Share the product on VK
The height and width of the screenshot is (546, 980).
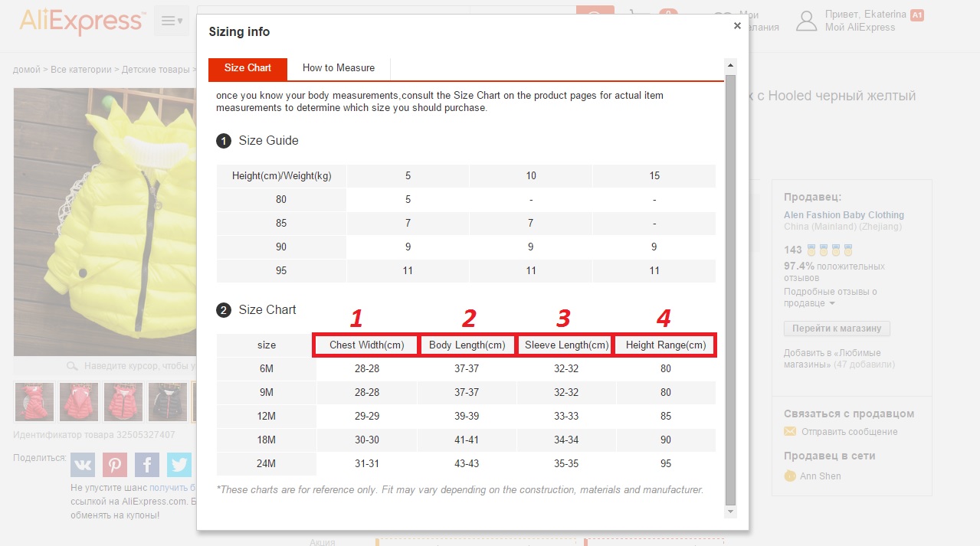pos(83,464)
